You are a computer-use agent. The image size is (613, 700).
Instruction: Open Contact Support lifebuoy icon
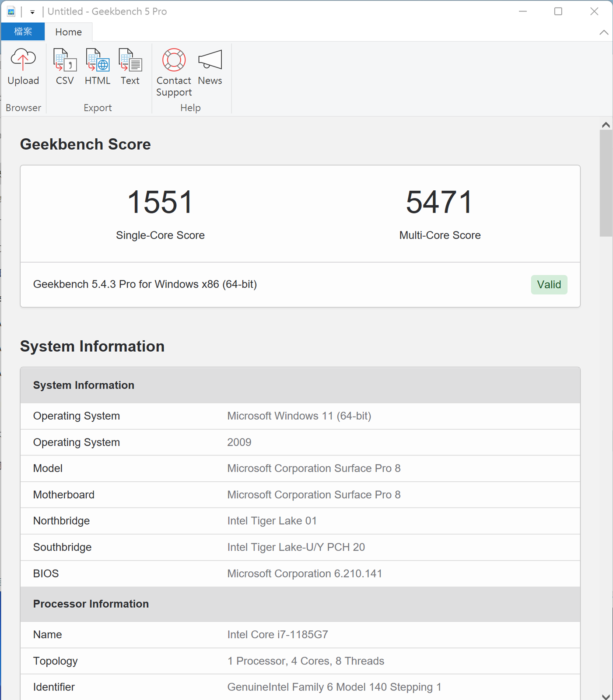174,60
